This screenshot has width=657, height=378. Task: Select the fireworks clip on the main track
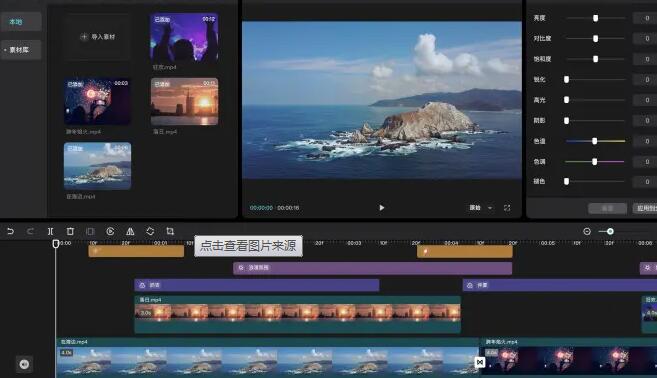tap(570, 357)
